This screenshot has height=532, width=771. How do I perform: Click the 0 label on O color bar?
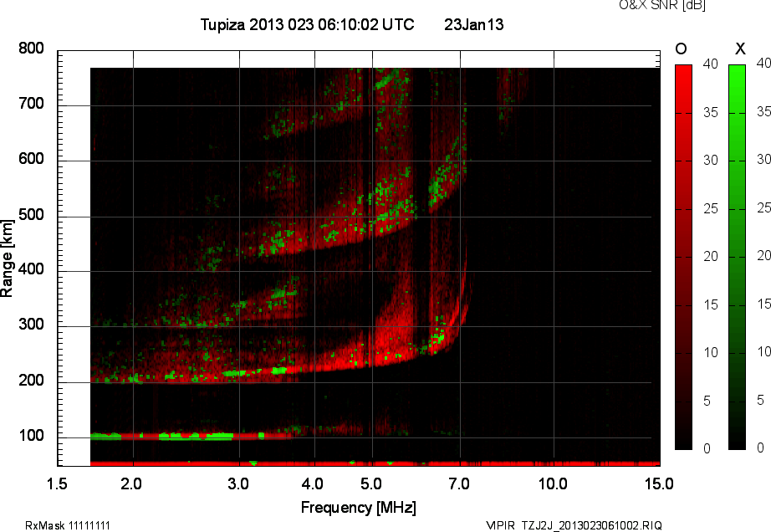click(x=707, y=448)
